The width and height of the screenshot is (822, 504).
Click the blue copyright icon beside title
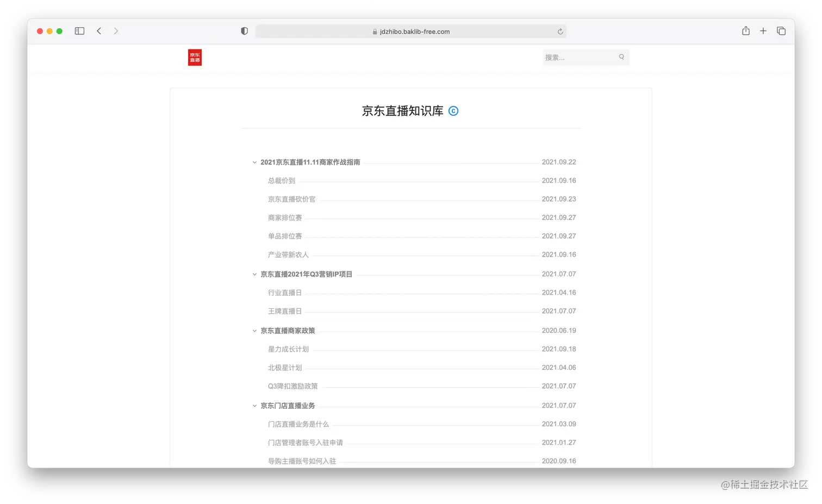[x=453, y=111]
